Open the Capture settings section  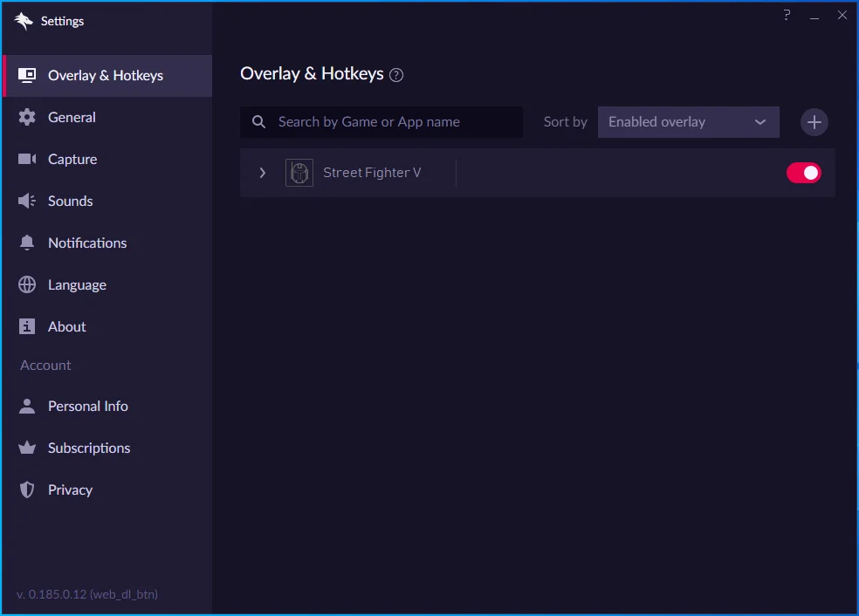click(x=107, y=160)
